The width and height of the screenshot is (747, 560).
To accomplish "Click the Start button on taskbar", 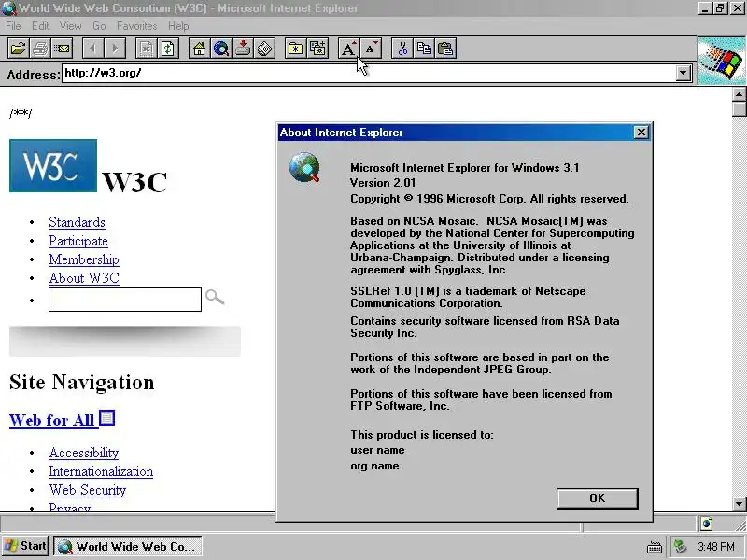I will pyautogui.click(x=26, y=546).
